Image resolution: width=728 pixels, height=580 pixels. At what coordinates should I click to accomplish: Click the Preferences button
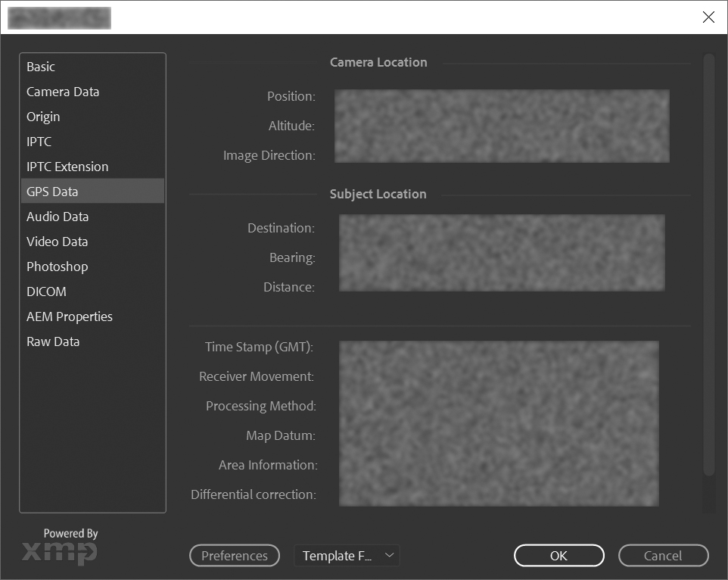click(235, 556)
